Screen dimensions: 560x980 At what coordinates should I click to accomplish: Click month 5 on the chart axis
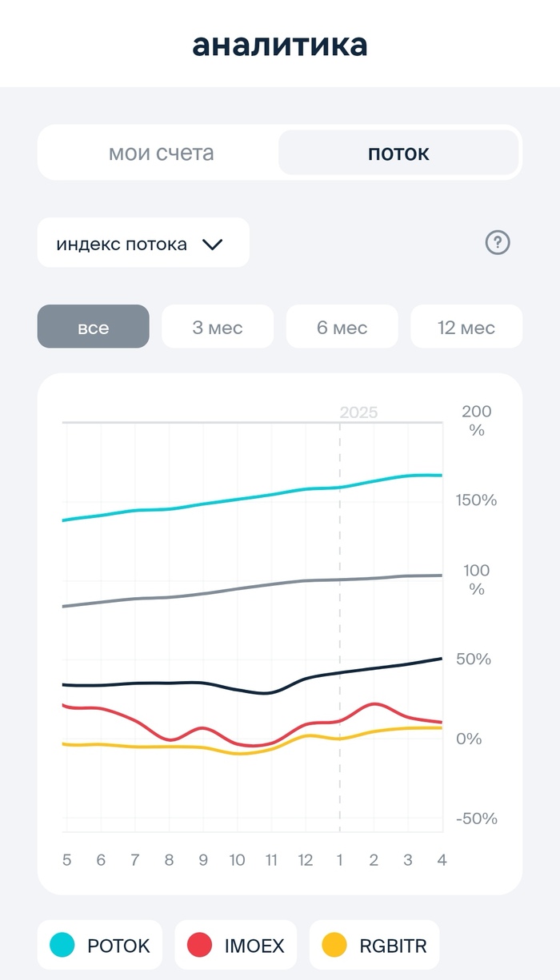[x=67, y=860]
